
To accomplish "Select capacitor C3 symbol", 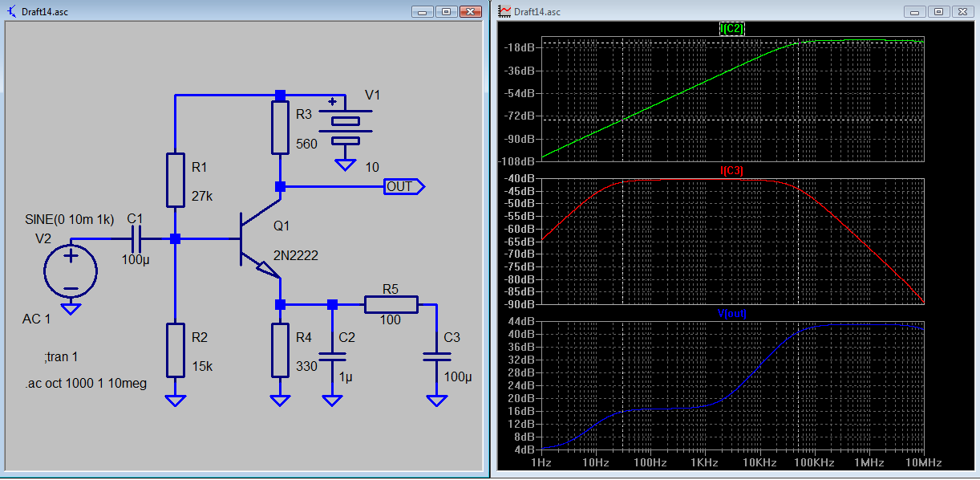I will click(437, 356).
